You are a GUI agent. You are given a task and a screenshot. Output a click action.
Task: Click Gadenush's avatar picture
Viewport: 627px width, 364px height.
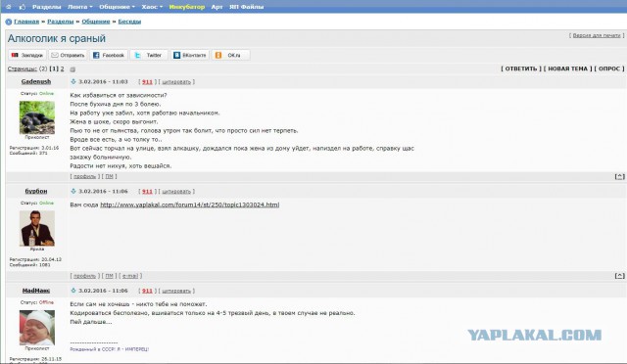tap(37, 117)
